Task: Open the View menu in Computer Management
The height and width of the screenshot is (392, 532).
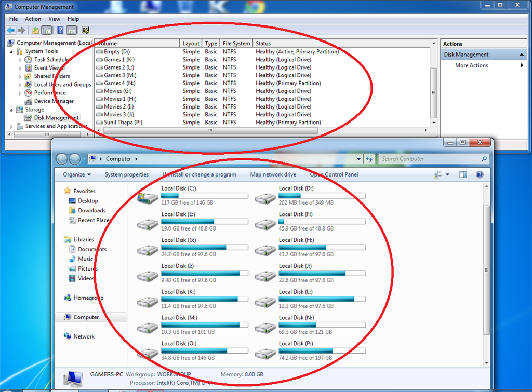Action: (x=54, y=19)
